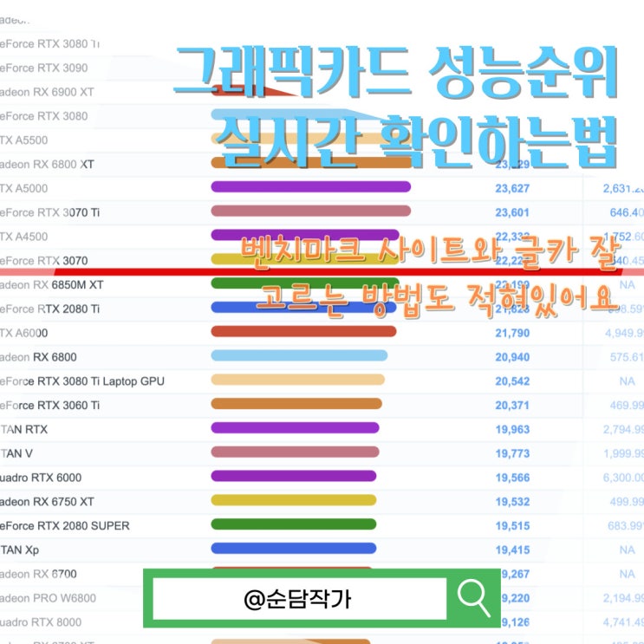Open the Quadro RTX 6000 entry
Viewport: 644px width, 644px height.
coord(41,478)
